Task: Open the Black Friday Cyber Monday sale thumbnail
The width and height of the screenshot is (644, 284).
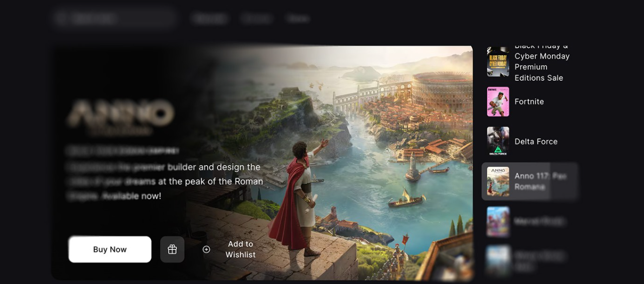Action: pos(498,62)
